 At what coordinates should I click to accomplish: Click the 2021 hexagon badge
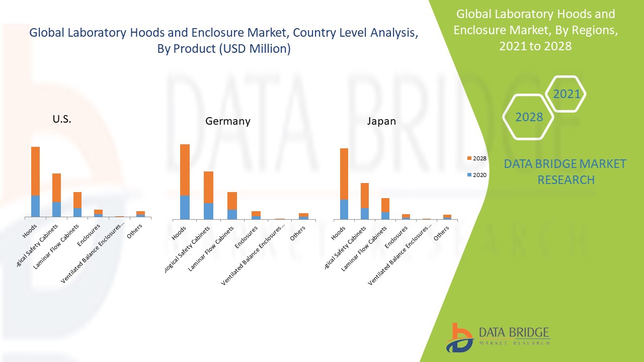[566, 94]
